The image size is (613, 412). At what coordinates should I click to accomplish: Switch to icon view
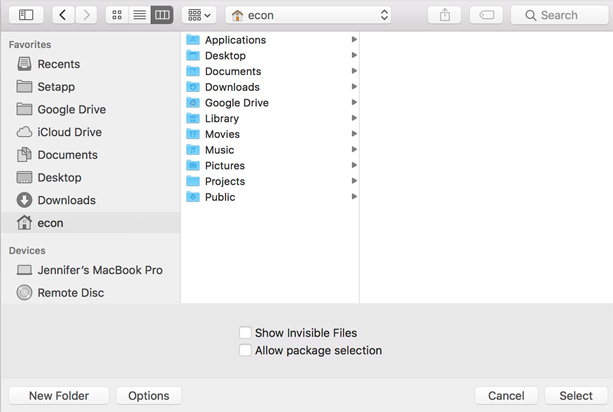pos(117,15)
